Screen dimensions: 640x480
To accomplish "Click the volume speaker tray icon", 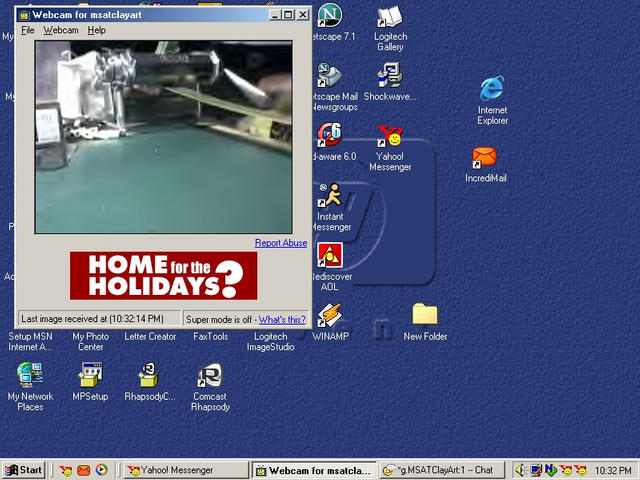I will (520, 470).
